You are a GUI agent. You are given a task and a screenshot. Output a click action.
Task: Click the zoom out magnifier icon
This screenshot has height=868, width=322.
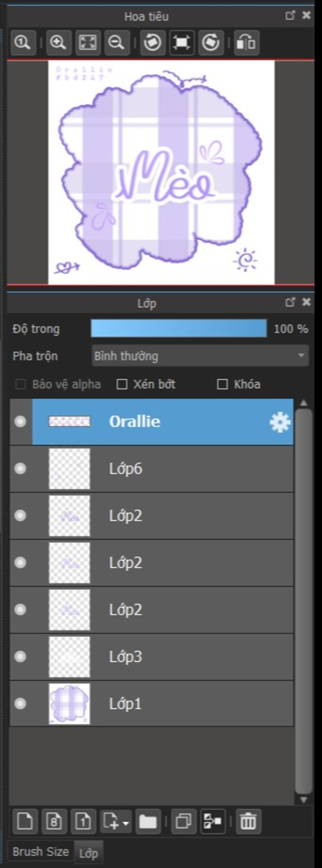tap(117, 43)
